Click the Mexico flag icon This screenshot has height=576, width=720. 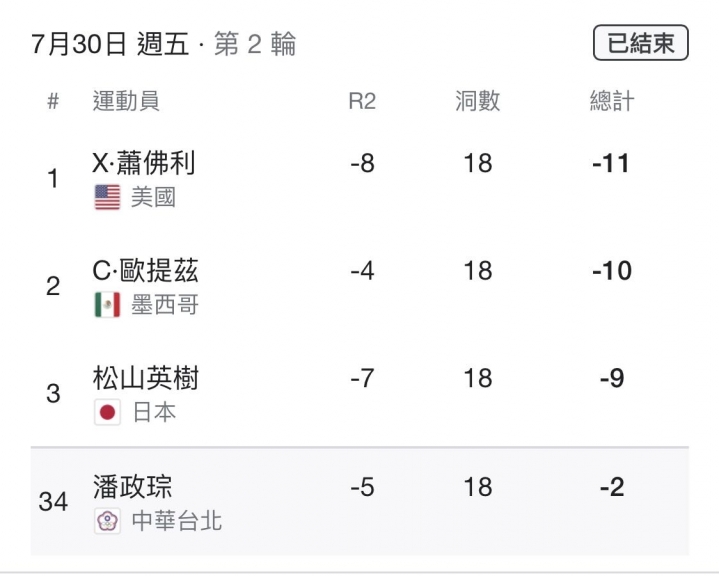coord(107,305)
